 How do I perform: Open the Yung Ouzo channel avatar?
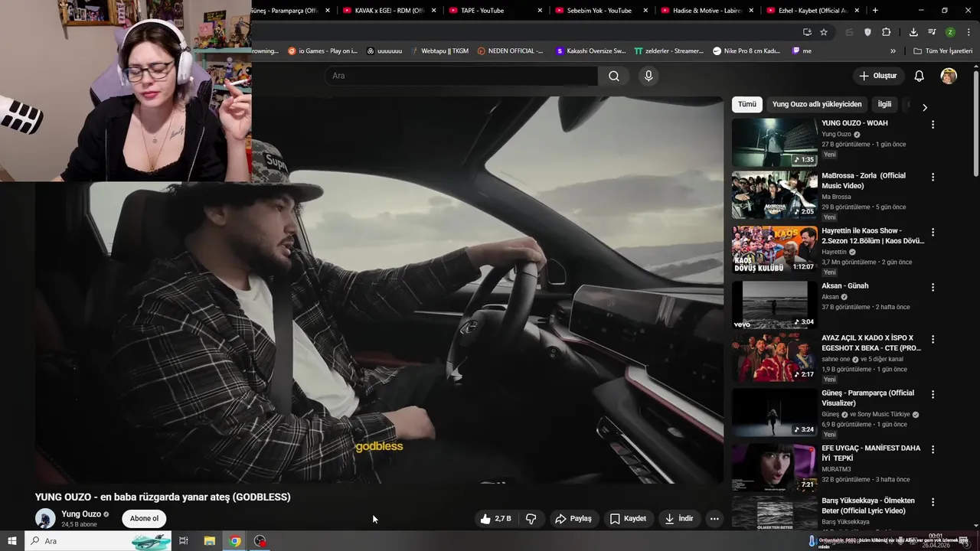(45, 518)
